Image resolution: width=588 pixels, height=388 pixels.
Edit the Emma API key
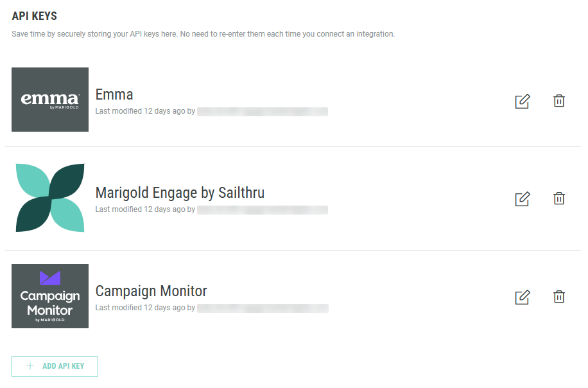[x=523, y=101]
